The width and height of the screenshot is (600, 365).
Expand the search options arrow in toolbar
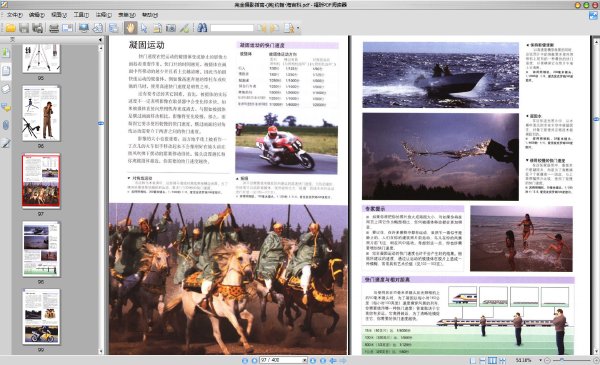point(298,28)
